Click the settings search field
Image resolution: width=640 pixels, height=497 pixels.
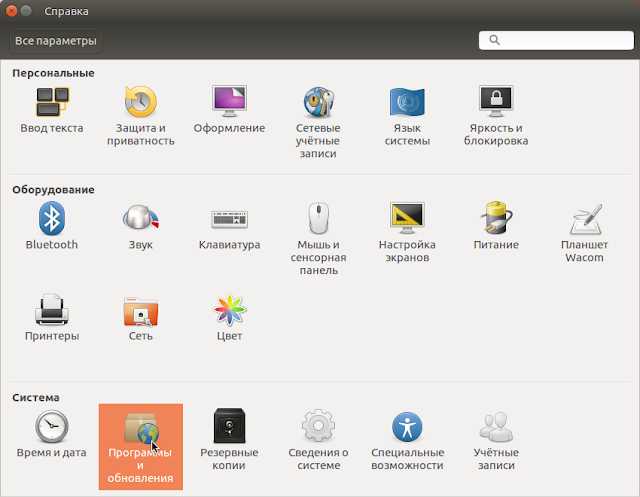click(556, 40)
